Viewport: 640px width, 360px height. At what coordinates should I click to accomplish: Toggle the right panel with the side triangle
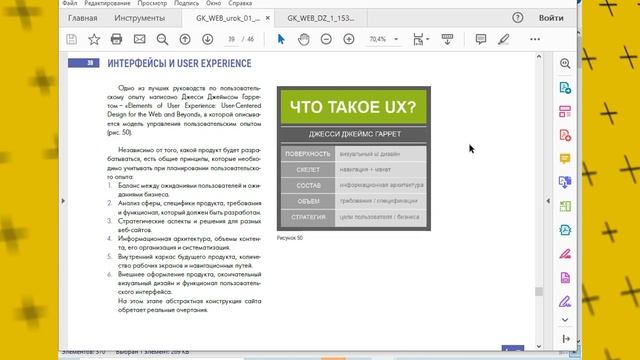coord(548,201)
